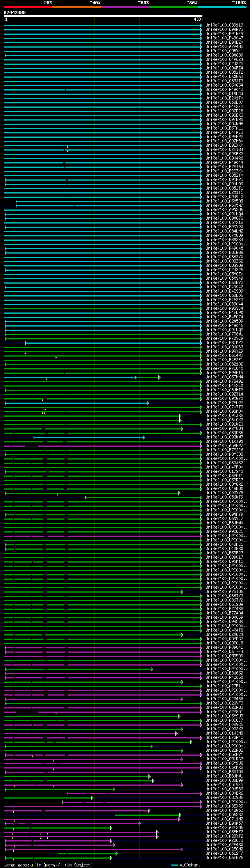Select the UniRef100_B6UEY2 label

point(224,283)
